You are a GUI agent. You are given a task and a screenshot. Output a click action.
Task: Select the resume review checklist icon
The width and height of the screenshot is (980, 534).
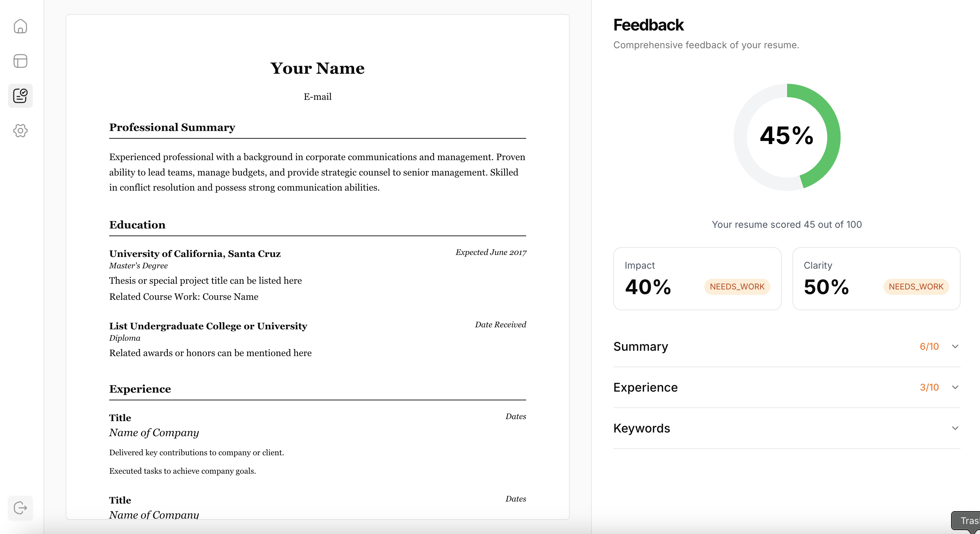pyautogui.click(x=20, y=95)
